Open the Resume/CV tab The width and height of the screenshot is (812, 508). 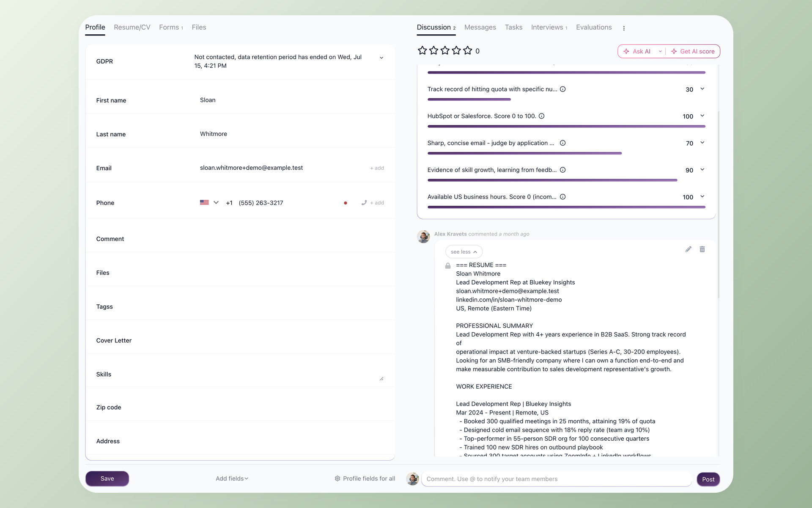pyautogui.click(x=132, y=28)
